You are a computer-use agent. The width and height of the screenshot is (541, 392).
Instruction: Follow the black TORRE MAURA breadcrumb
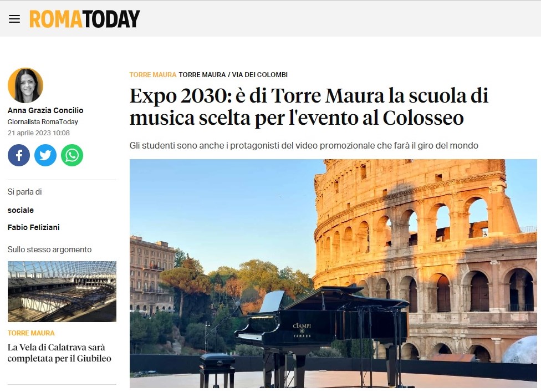pyautogui.click(x=202, y=74)
